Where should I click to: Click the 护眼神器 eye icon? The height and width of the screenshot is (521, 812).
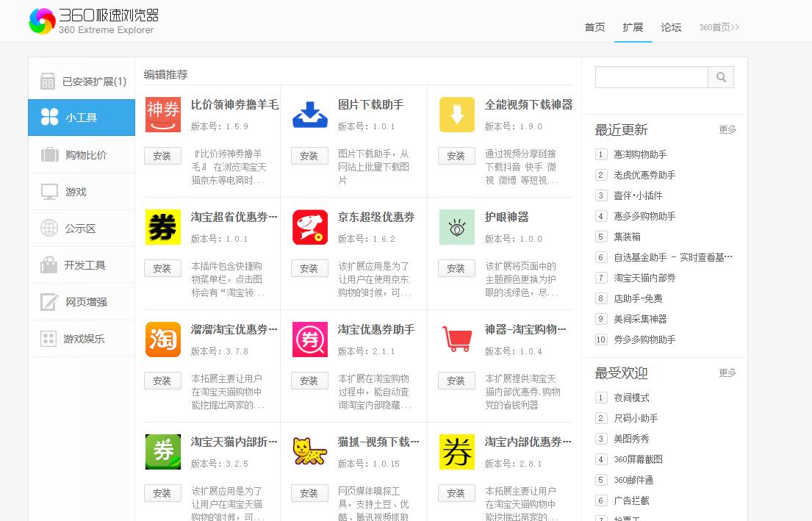pos(456,228)
